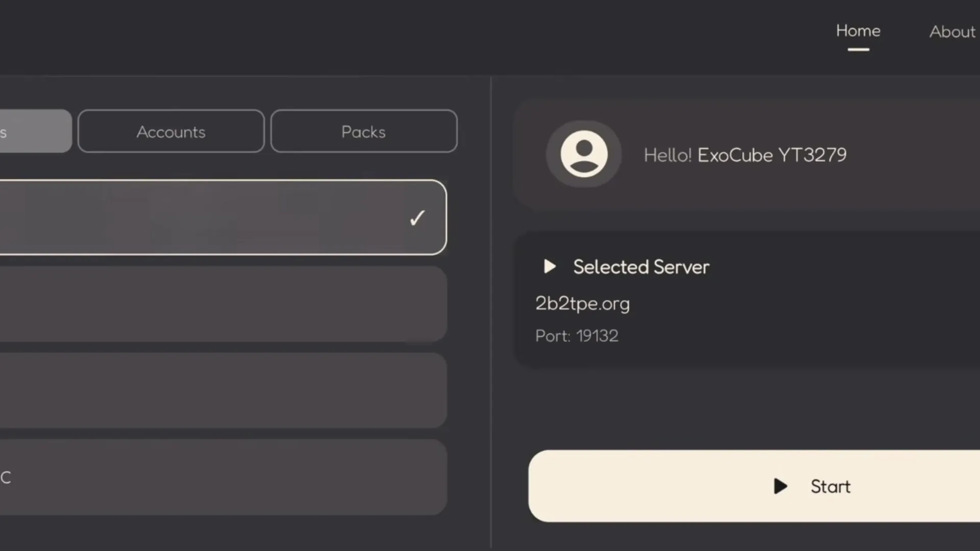Go to the About page

coord(952,32)
